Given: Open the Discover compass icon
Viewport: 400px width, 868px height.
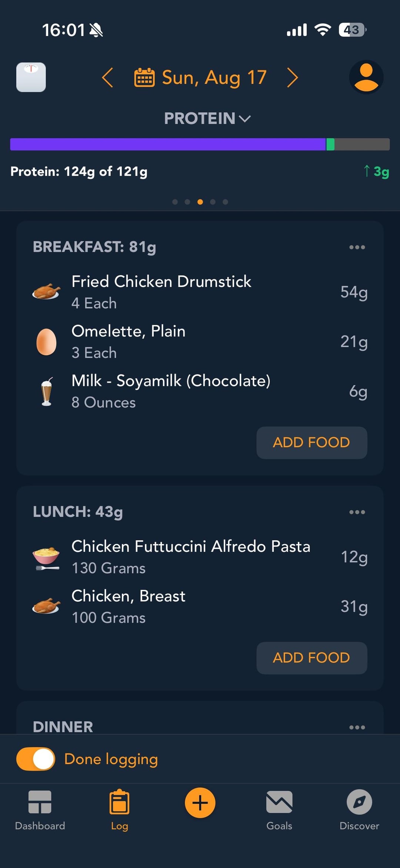Looking at the screenshot, I should click(x=359, y=802).
